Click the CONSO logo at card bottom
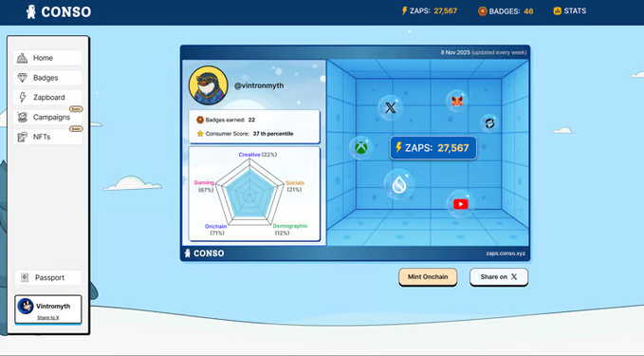644x356 pixels. tap(204, 253)
